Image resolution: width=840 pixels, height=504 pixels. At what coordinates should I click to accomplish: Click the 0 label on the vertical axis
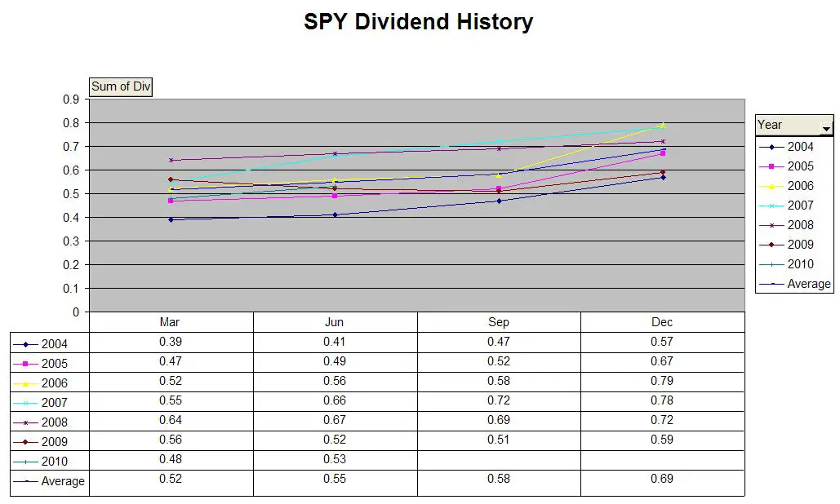click(76, 312)
